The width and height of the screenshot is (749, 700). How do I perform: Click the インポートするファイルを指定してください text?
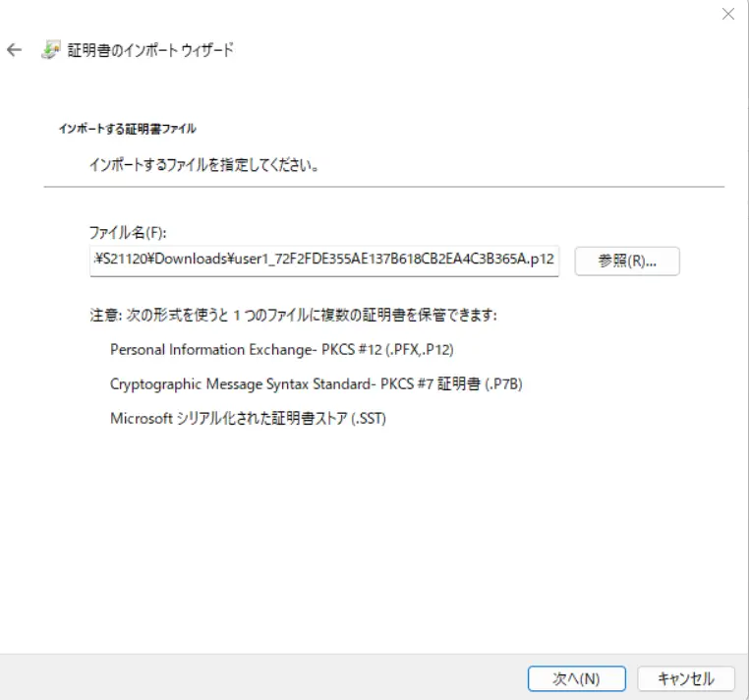click(204, 165)
